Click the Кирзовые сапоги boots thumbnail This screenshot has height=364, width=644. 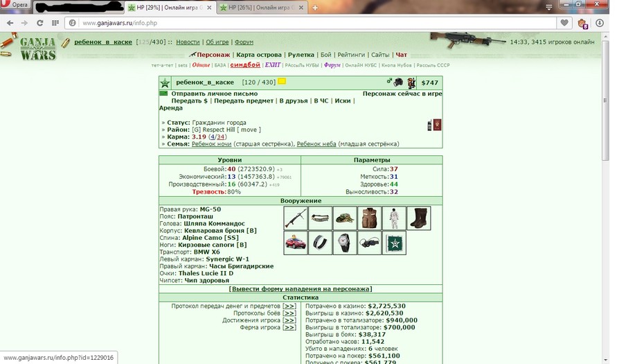(x=418, y=218)
